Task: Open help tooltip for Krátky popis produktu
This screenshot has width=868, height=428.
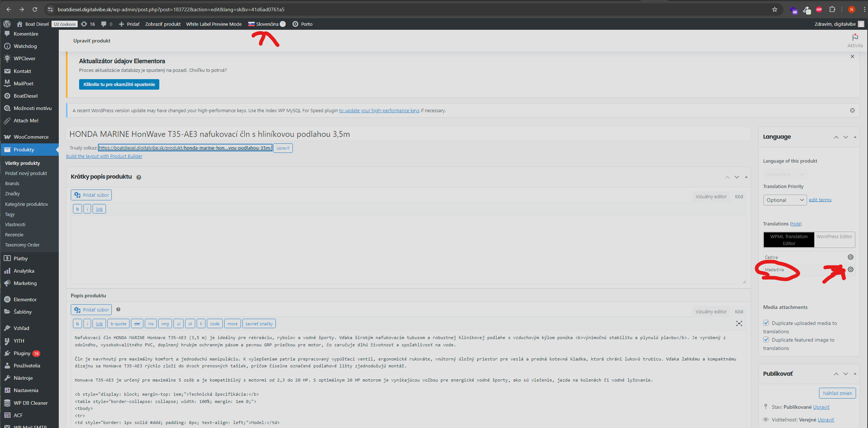Action: (139, 177)
